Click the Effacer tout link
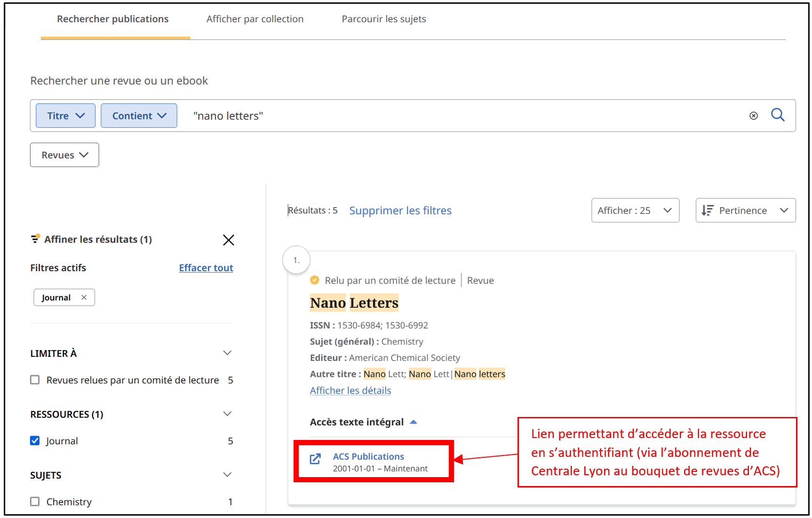The height and width of the screenshot is (518, 812). click(x=206, y=268)
